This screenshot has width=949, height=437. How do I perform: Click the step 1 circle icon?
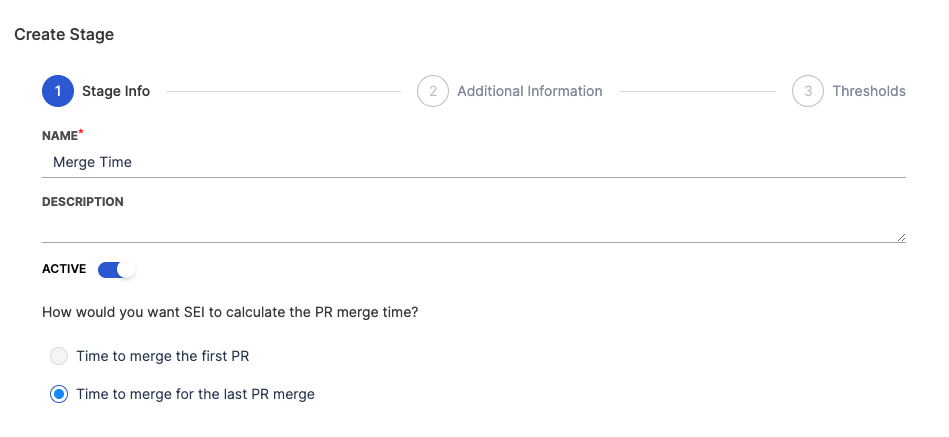pyautogui.click(x=58, y=91)
